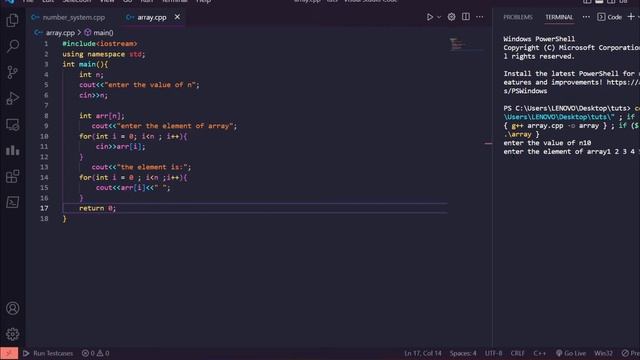Screen dimensions: 640x360
Task: Click the scrollbar marker beside minimap
Action: click(x=488, y=144)
